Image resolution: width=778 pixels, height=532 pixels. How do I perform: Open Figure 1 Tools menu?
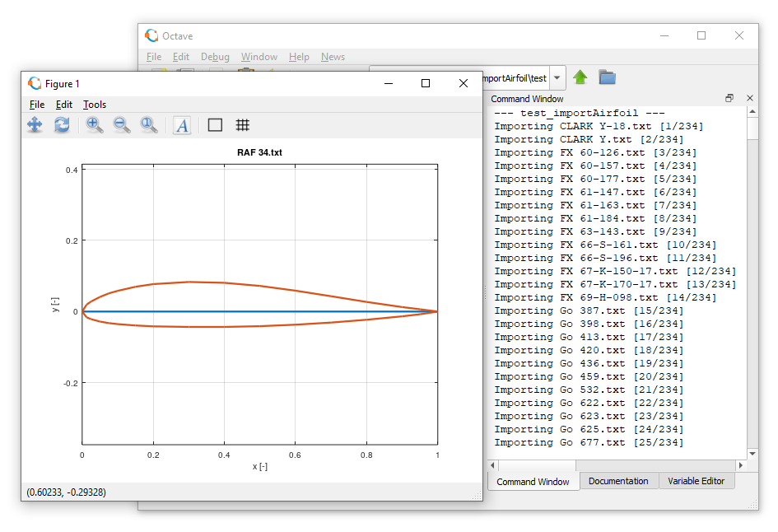95,105
